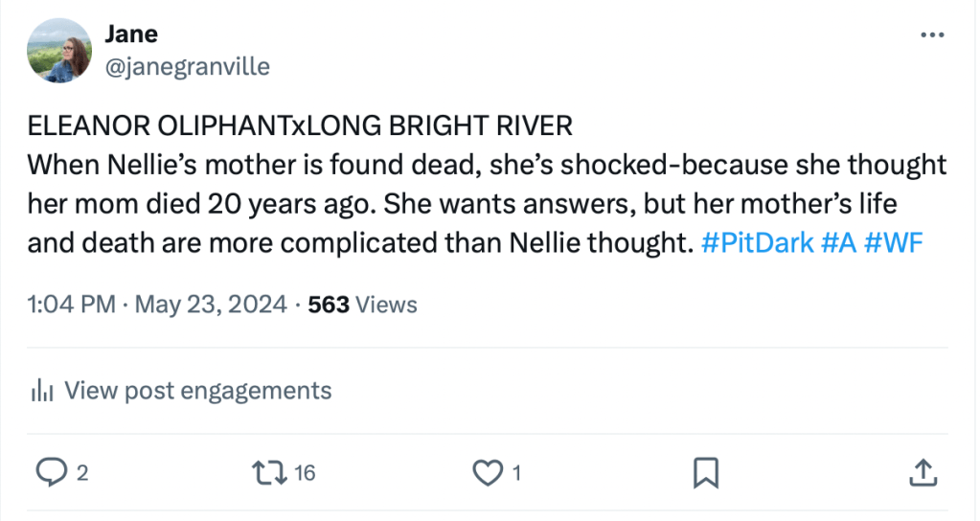Bookmark this post
980x521 pixels.
point(705,471)
